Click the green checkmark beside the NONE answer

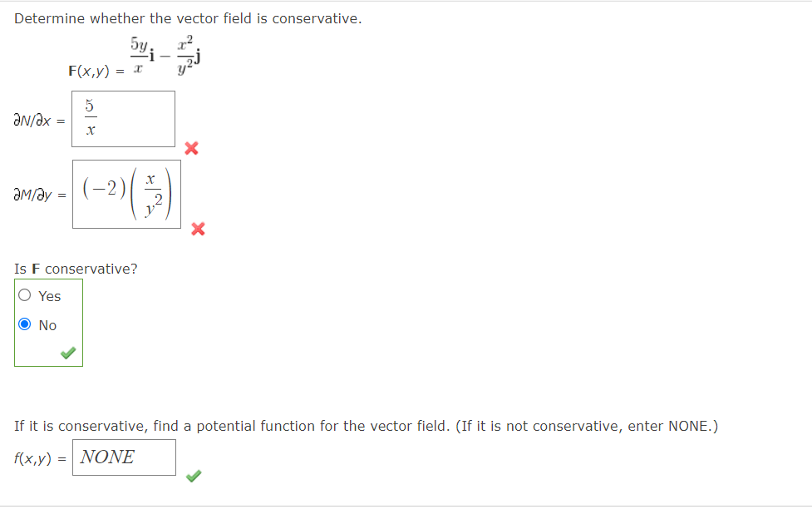[194, 477]
